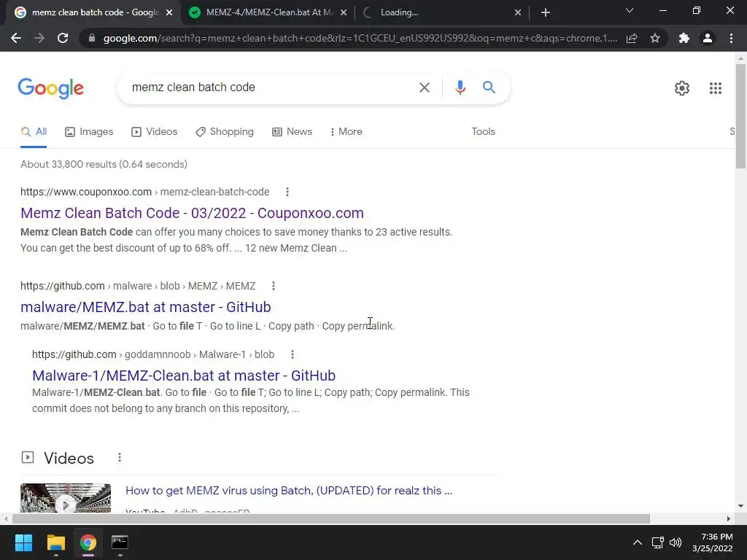Image resolution: width=747 pixels, height=560 pixels.
Task: Switch to Shopping results
Action: pyautogui.click(x=225, y=132)
